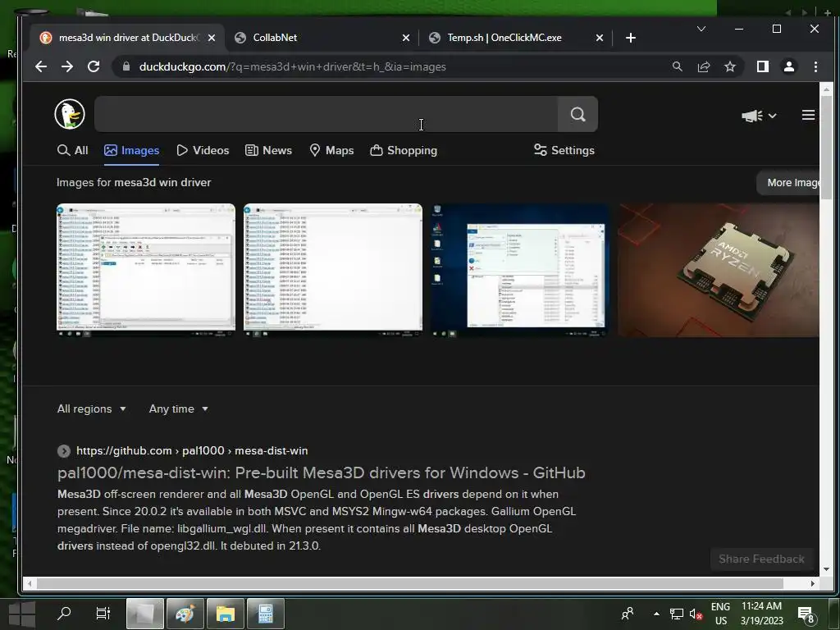Open the notification center icon
The width and height of the screenshot is (840, 630).
pyautogui.click(x=806, y=614)
